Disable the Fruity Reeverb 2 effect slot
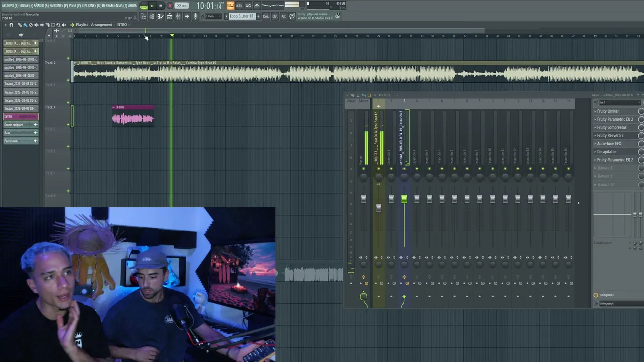 [x=641, y=135]
